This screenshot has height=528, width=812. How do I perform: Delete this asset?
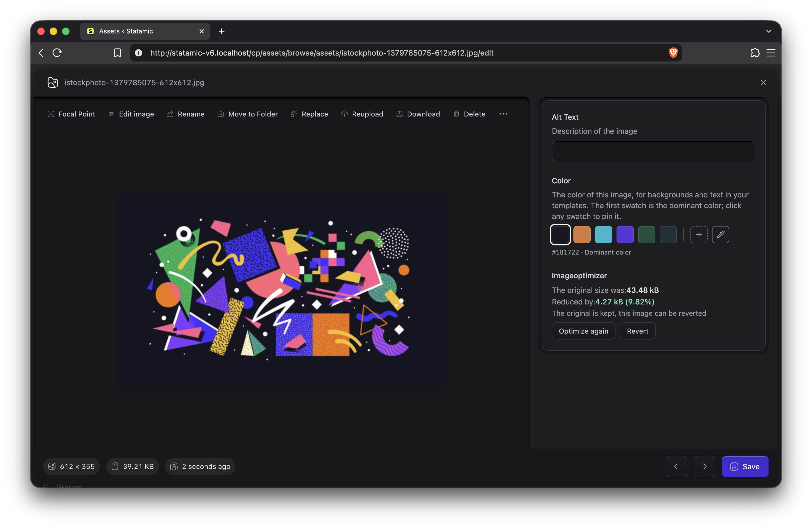click(469, 114)
